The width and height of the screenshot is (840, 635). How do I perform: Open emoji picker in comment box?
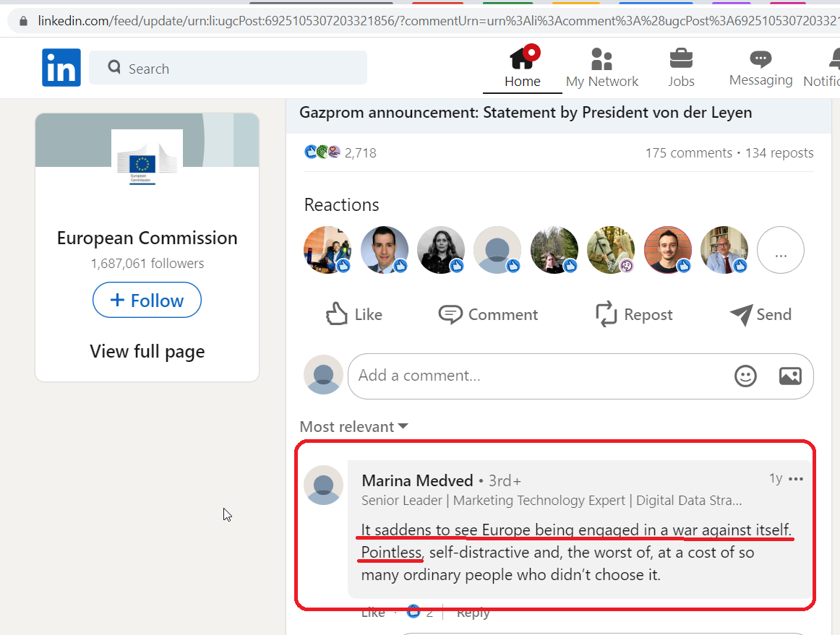[745, 376]
